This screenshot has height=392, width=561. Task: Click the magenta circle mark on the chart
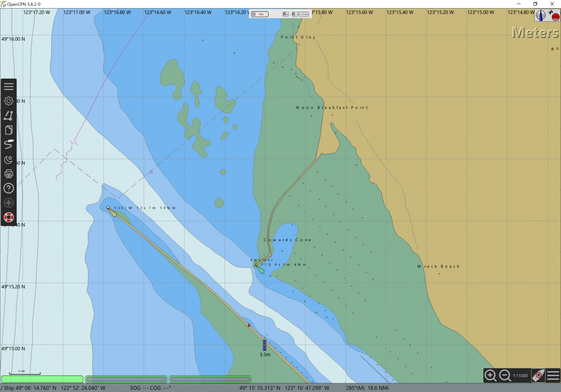[x=151, y=172]
